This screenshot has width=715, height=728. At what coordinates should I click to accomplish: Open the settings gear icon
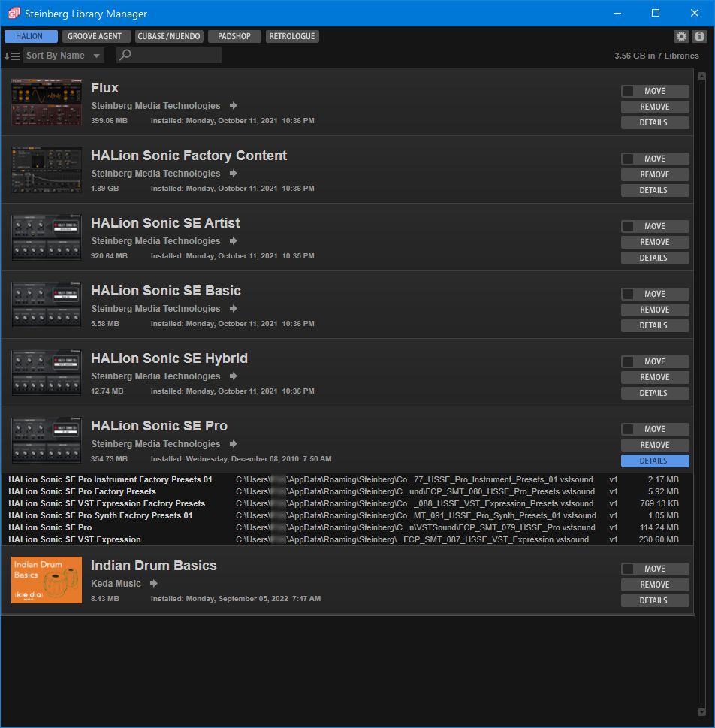(x=681, y=36)
